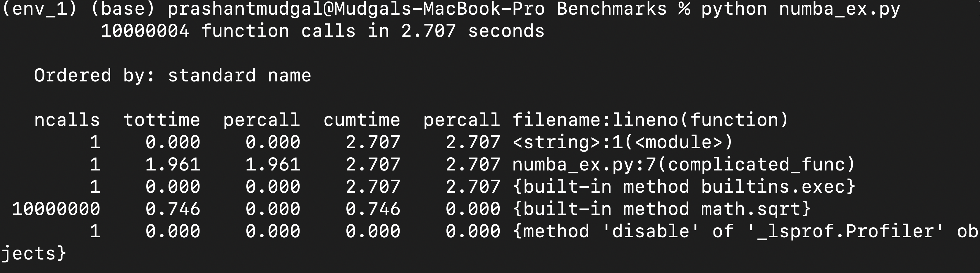Screen dimensions: 980x273
Task: Click the 'cumtime' column header
Action: (362, 120)
